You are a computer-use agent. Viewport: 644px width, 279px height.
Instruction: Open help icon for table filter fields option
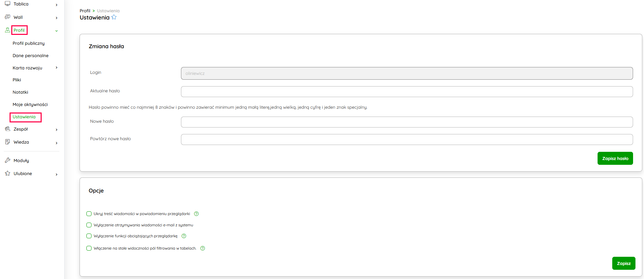coord(202,248)
